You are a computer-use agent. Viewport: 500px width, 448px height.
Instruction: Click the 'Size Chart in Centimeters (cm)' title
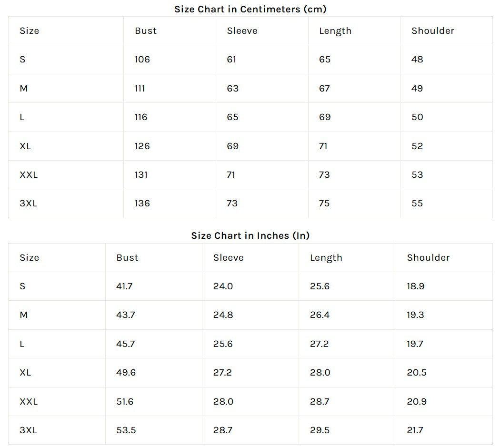pyautogui.click(x=250, y=9)
